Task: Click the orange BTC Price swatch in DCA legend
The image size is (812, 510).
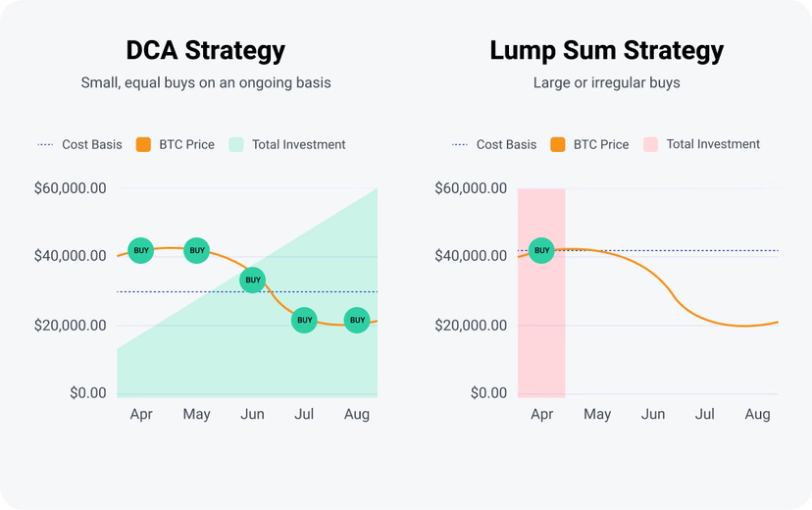Action: pos(143,145)
